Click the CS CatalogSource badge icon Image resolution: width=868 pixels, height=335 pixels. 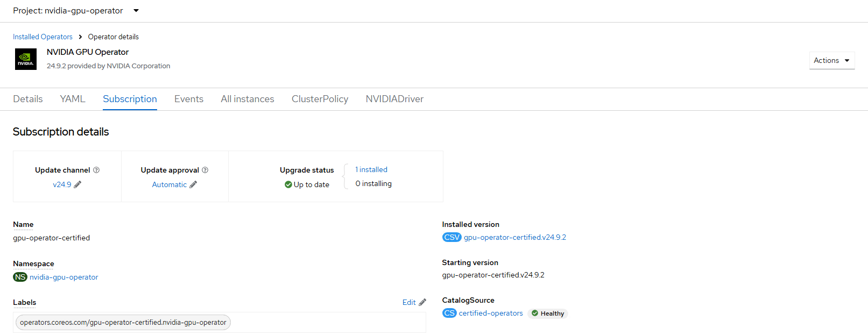point(449,313)
